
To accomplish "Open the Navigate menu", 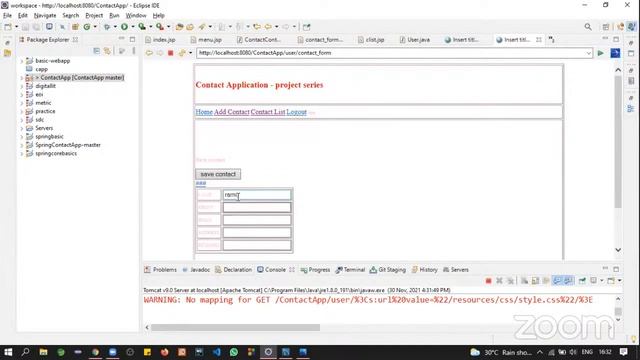I will pyautogui.click(x=45, y=16).
